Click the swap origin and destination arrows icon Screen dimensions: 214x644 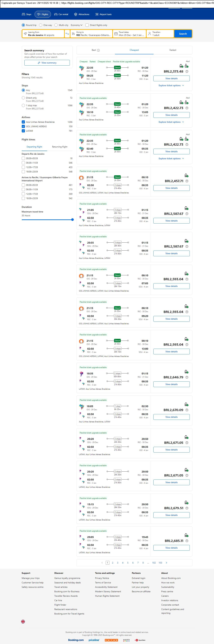pyautogui.click(x=67, y=34)
